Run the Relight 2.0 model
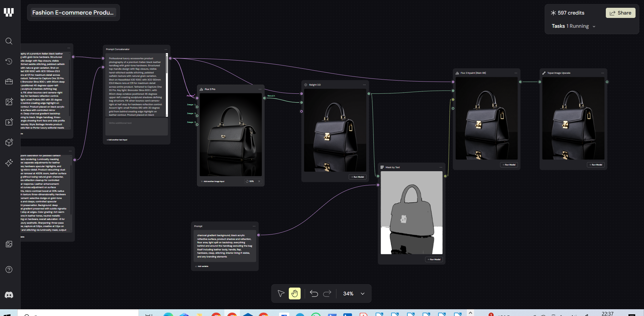The image size is (644, 316). coord(357,177)
